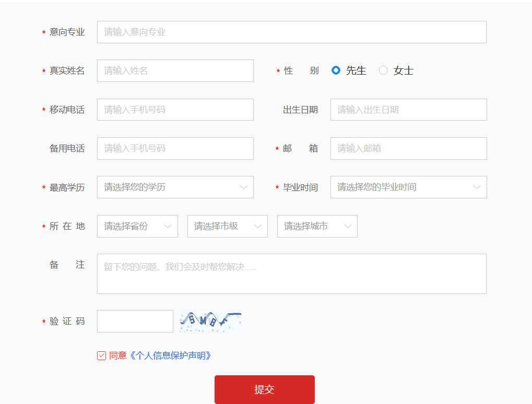Open the 请选择市级 city-level dropdown
Viewport: 532px width, 404px height.
pyautogui.click(x=227, y=226)
